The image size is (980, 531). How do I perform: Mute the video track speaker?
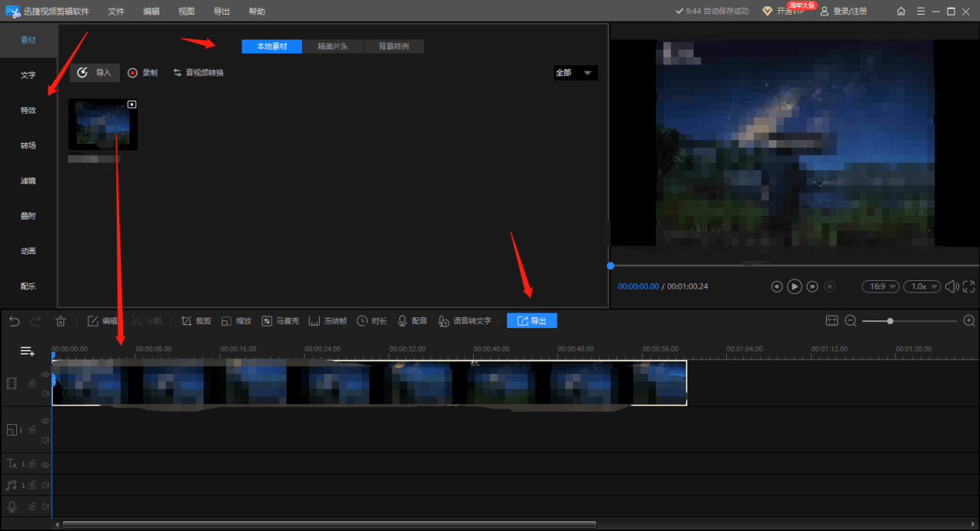click(45, 393)
